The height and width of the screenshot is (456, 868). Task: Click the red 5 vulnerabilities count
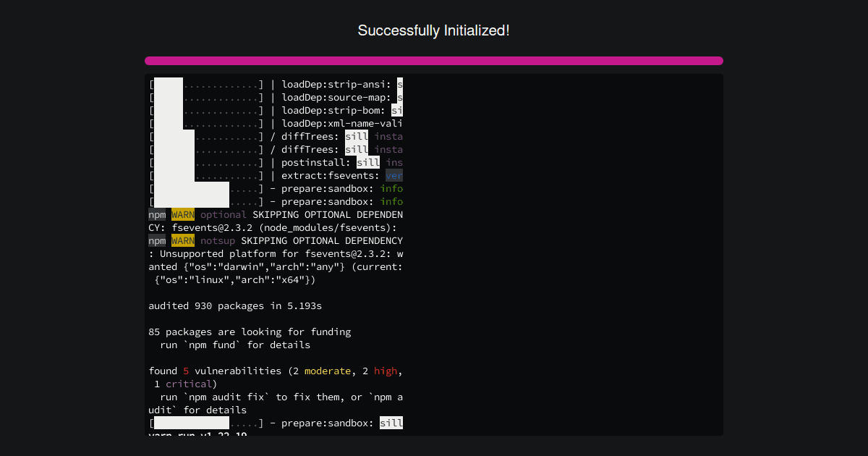[185, 371]
